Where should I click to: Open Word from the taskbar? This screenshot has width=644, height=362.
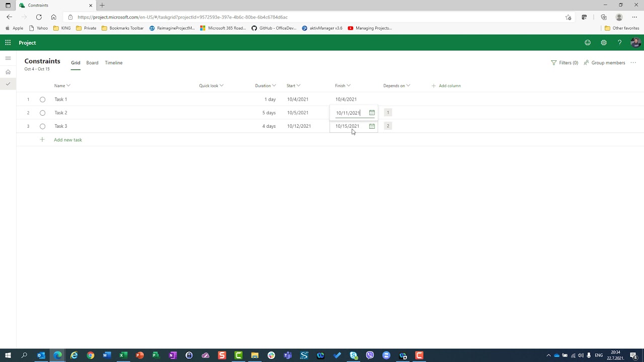click(107, 355)
